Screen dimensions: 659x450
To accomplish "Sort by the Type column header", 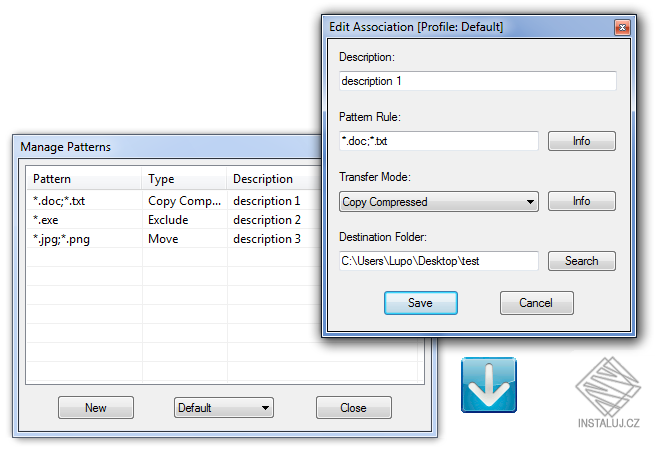I will pyautogui.click(x=184, y=179).
